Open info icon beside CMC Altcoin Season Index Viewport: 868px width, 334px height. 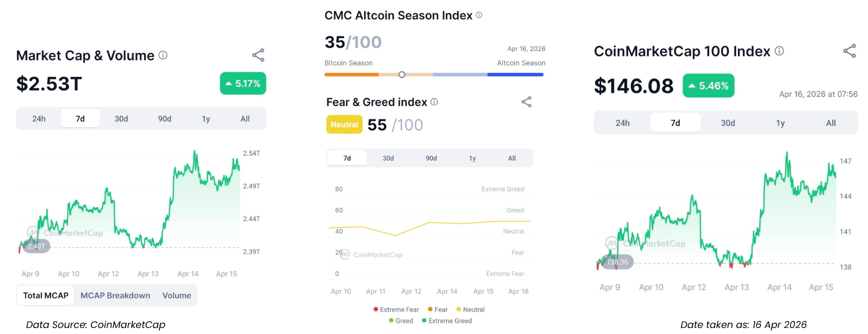479,15
